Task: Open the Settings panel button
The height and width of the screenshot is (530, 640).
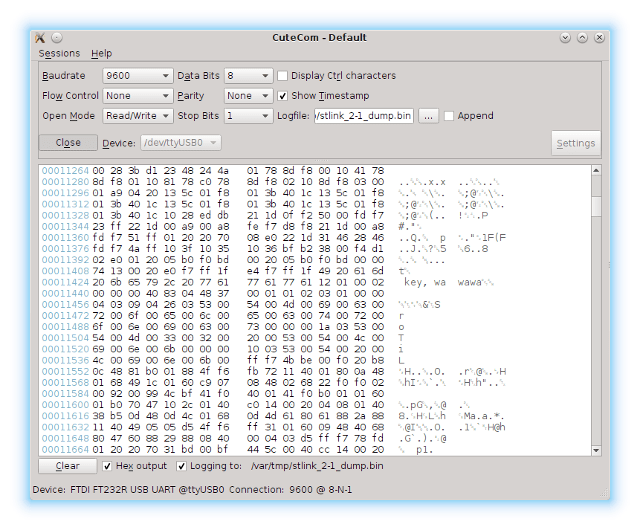Action: 576,143
